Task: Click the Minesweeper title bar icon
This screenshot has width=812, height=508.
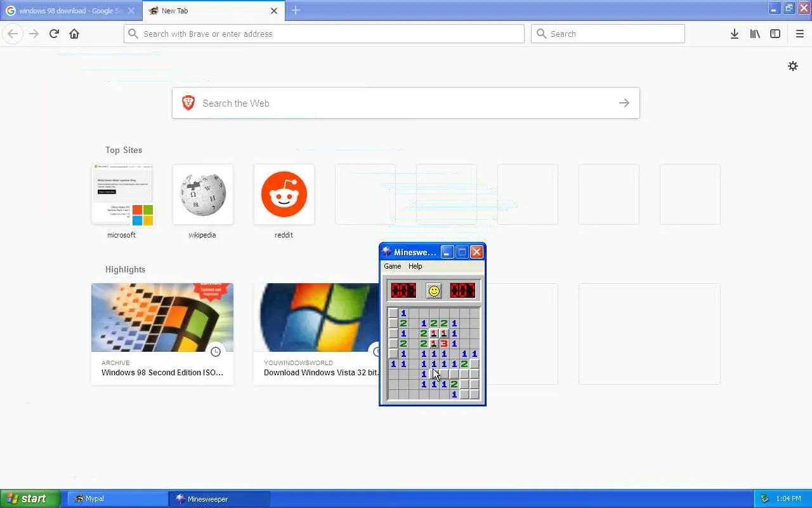Action: click(x=387, y=252)
